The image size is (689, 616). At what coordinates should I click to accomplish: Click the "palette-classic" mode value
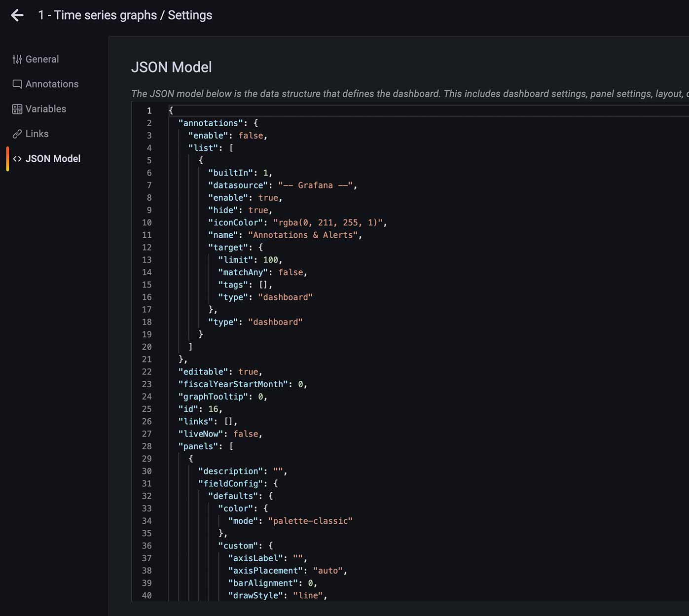[310, 521]
